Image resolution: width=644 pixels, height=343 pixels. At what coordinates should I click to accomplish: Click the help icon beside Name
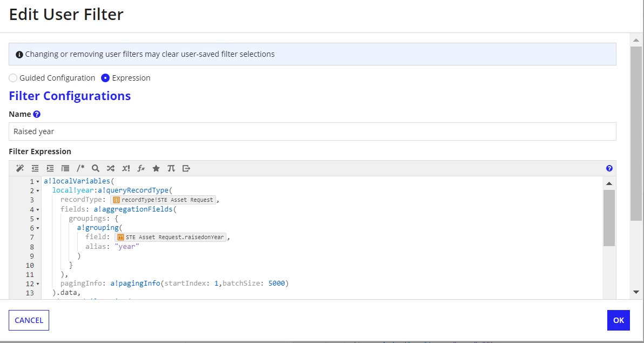[x=37, y=114]
